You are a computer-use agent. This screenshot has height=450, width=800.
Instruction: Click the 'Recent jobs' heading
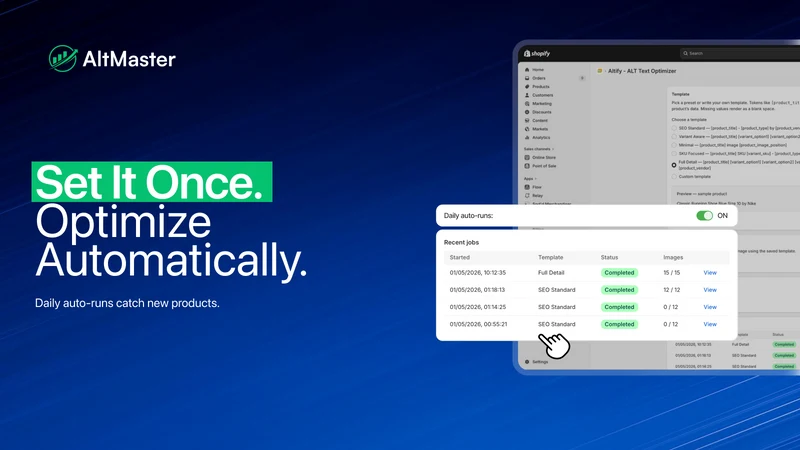coord(461,242)
